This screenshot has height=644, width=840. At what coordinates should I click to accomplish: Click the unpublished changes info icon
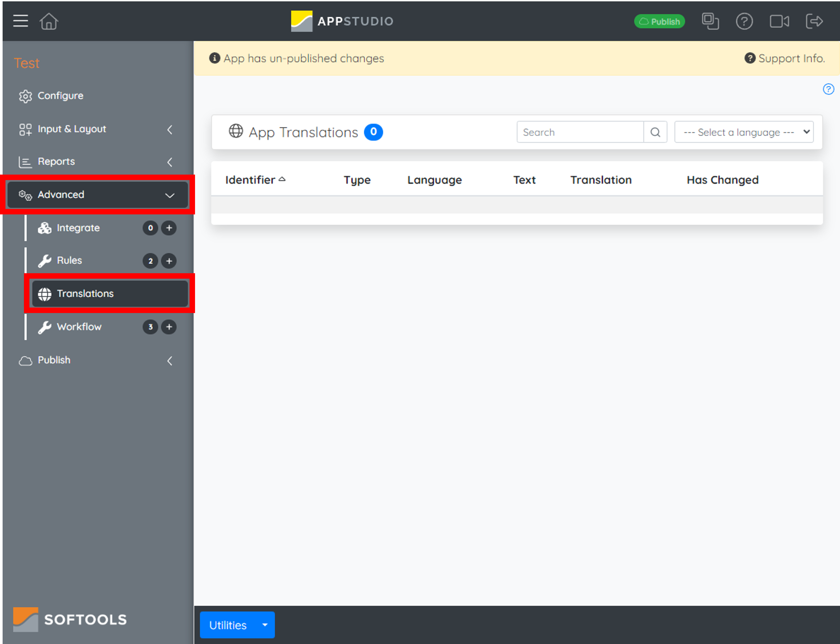pos(214,58)
